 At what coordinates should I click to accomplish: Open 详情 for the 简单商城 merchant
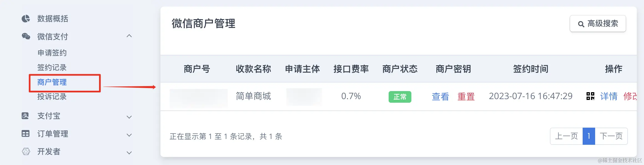click(x=609, y=96)
